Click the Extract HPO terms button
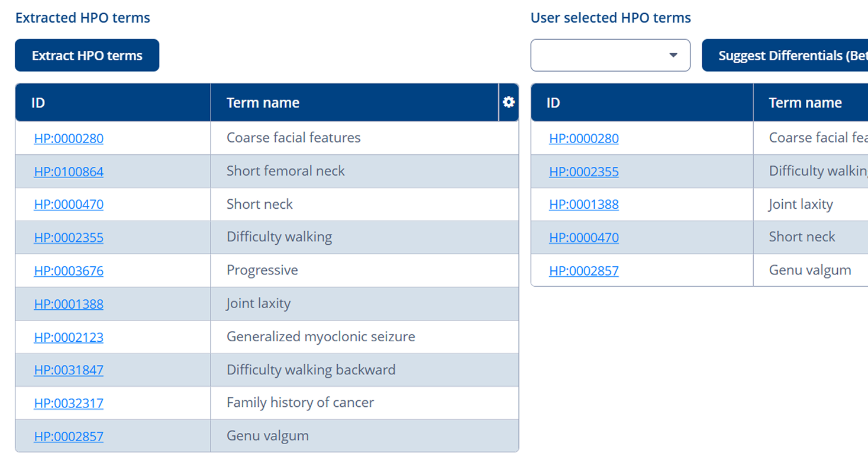The height and width of the screenshot is (463, 868). pyautogui.click(x=87, y=56)
